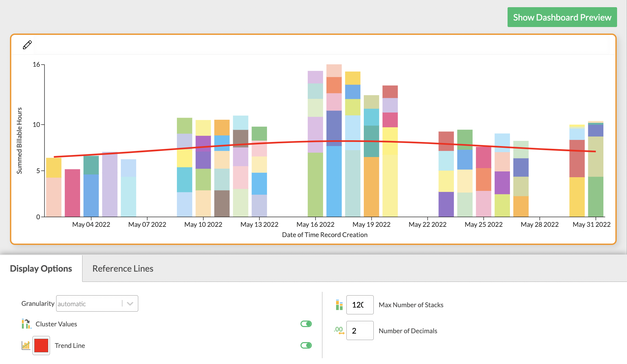Select the Display Options tab
The height and width of the screenshot is (364, 627).
(41, 269)
